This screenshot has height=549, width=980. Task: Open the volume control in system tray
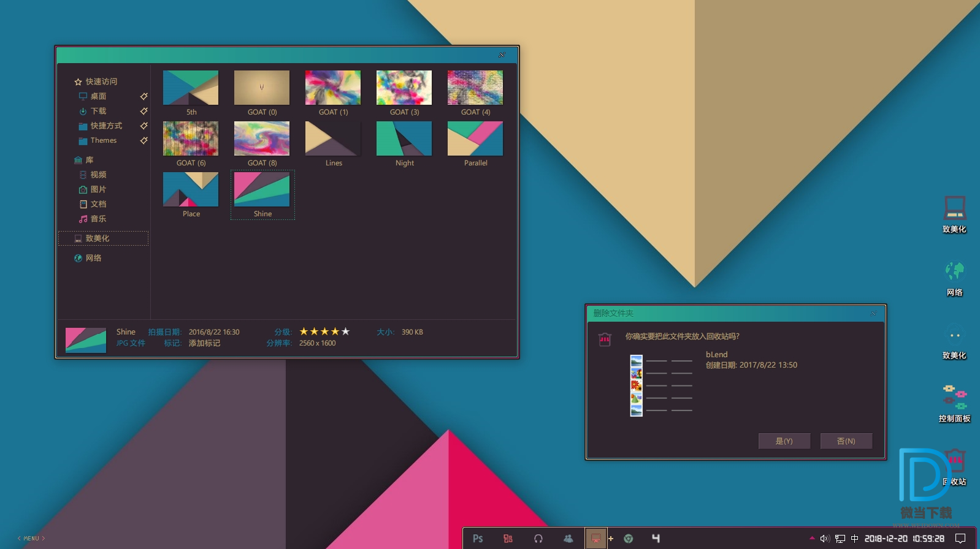[x=825, y=539]
